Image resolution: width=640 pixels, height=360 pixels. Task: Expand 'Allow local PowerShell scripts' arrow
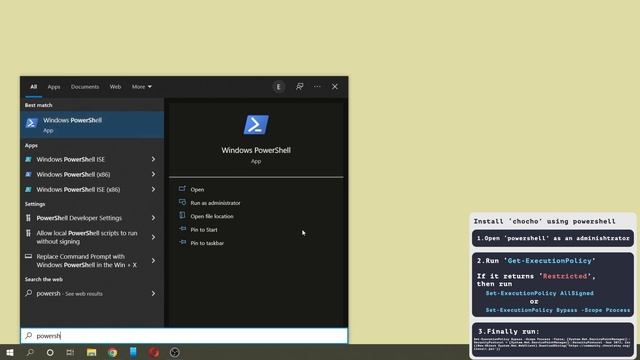pyautogui.click(x=153, y=237)
